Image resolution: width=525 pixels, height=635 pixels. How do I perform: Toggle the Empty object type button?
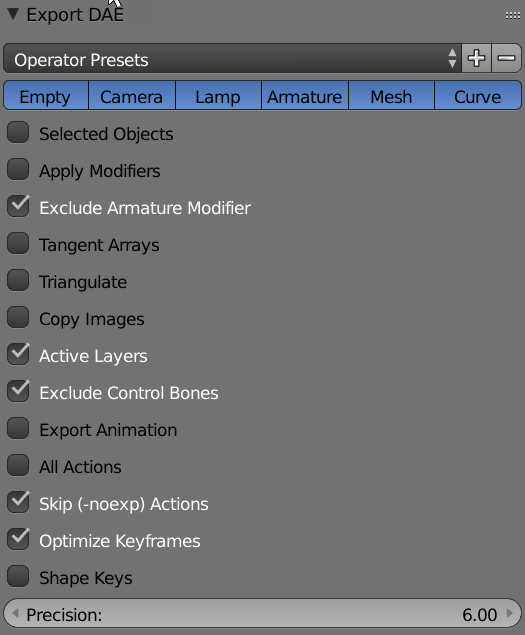(x=46, y=95)
